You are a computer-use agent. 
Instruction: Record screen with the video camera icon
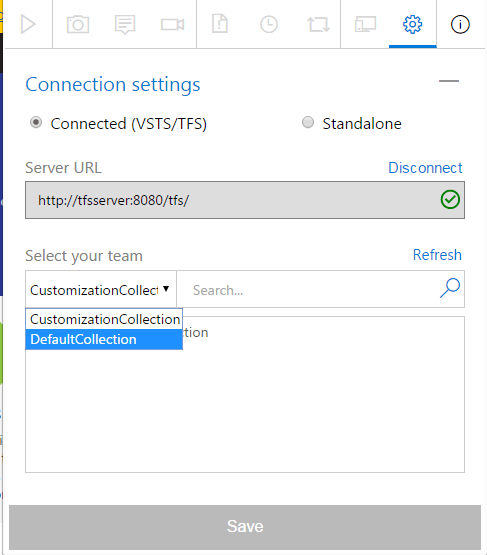[x=172, y=24]
